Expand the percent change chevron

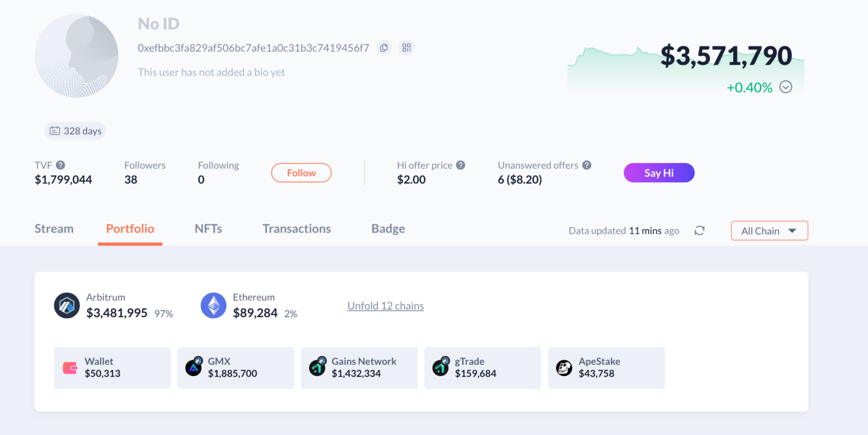pos(785,87)
